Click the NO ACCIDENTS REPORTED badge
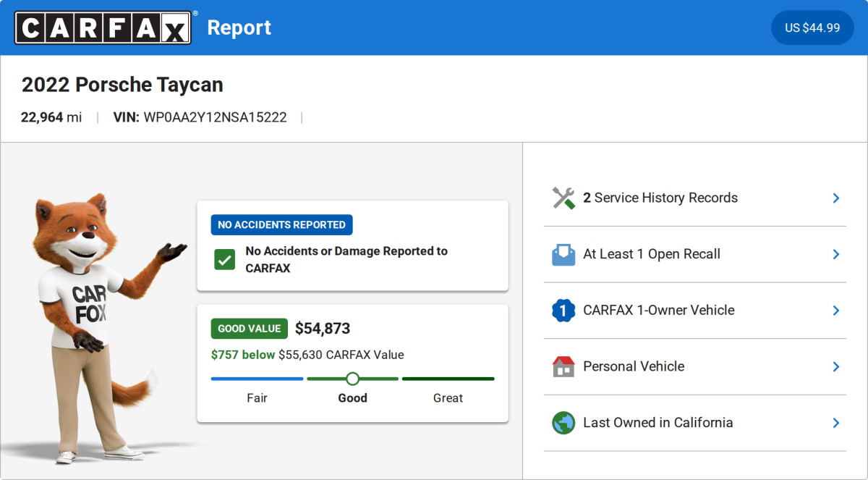The width and height of the screenshot is (868, 480). (x=281, y=224)
